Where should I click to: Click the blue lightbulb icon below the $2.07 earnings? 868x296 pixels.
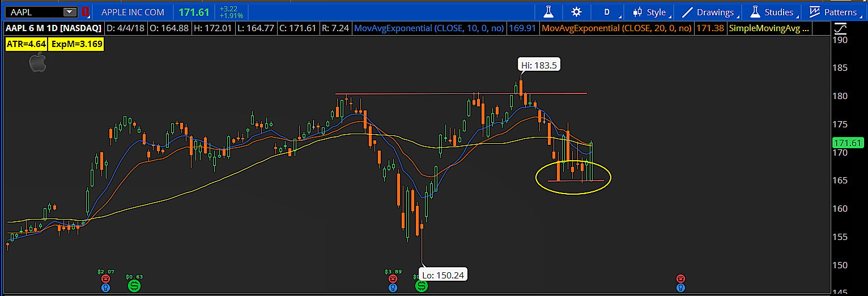point(105,288)
